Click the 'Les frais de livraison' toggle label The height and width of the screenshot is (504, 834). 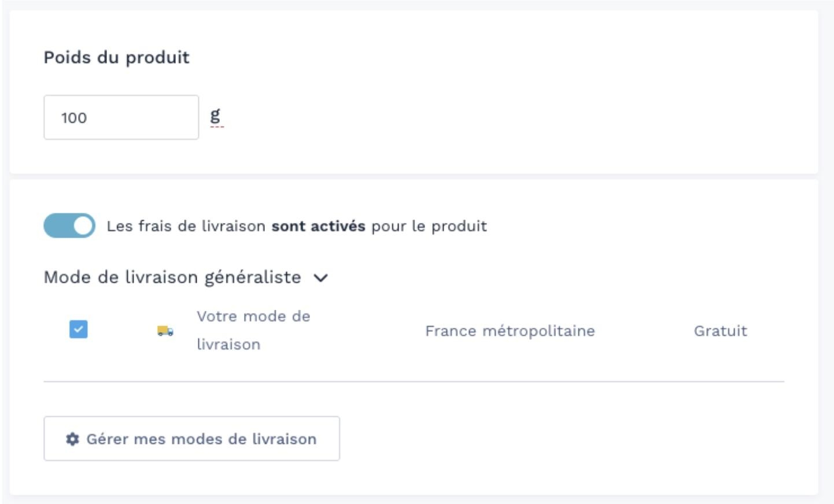pos(185,226)
